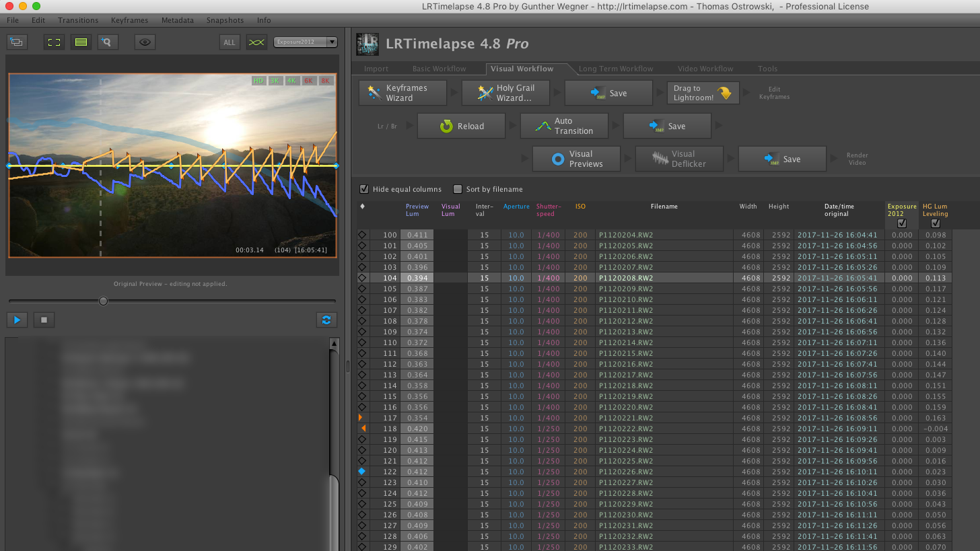Select the 3K resolution badge
Viewport: 980px width, 551px height.
(x=275, y=81)
